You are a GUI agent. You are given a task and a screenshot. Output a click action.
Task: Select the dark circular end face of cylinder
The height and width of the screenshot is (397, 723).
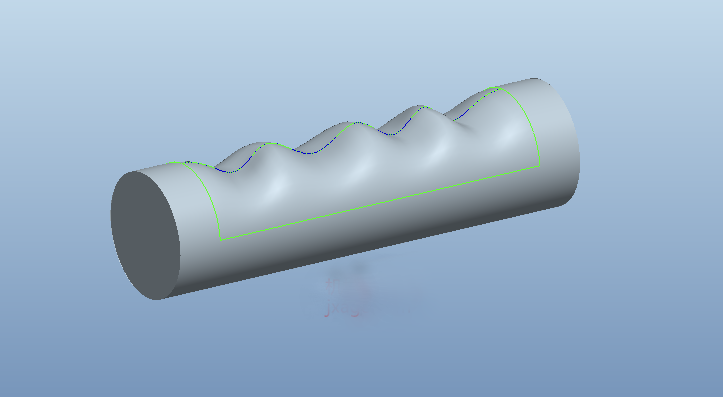[x=145, y=235]
